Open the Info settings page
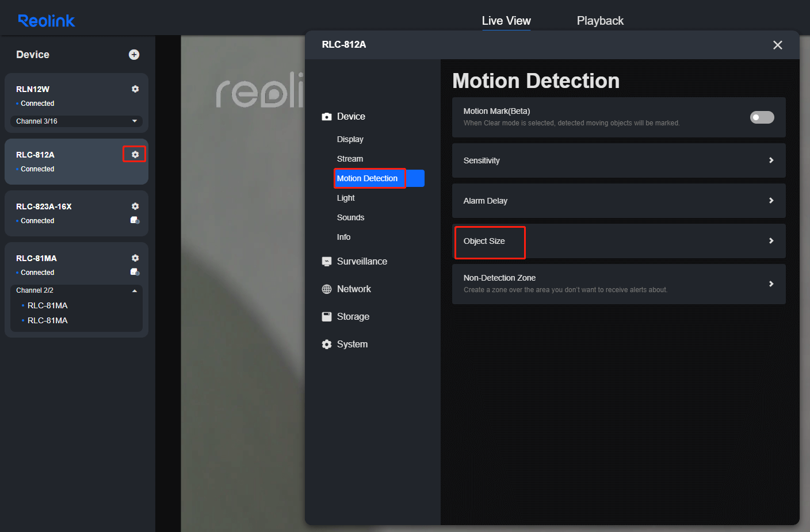The height and width of the screenshot is (532, 810). click(343, 237)
